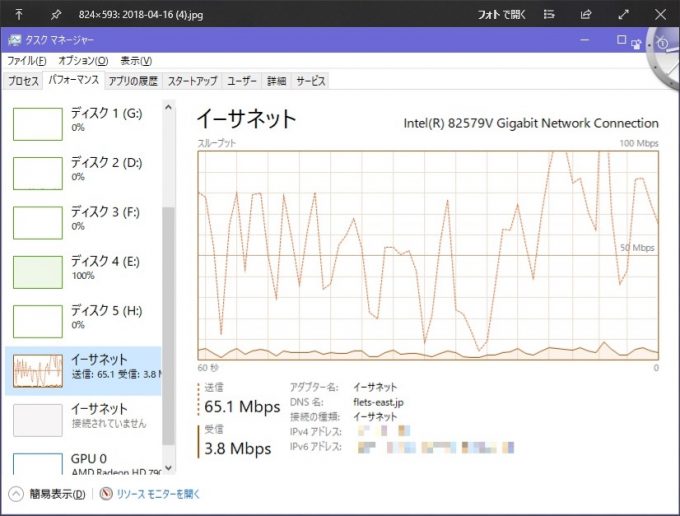
Task: Select ディスク 4 (E:) graph thumbnail
Action: point(38,272)
